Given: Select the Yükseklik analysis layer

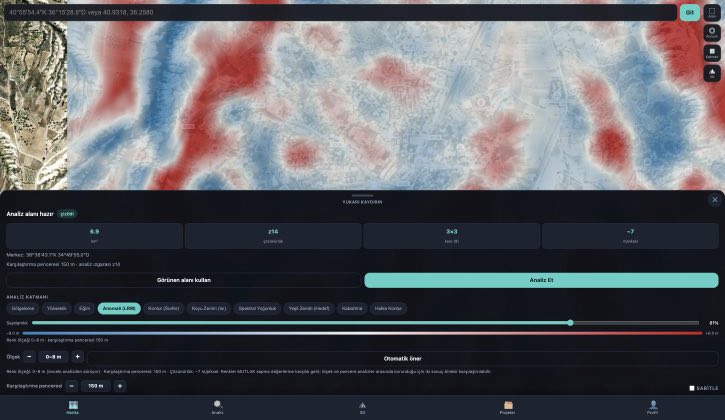Looking at the screenshot, I should click(56, 309).
